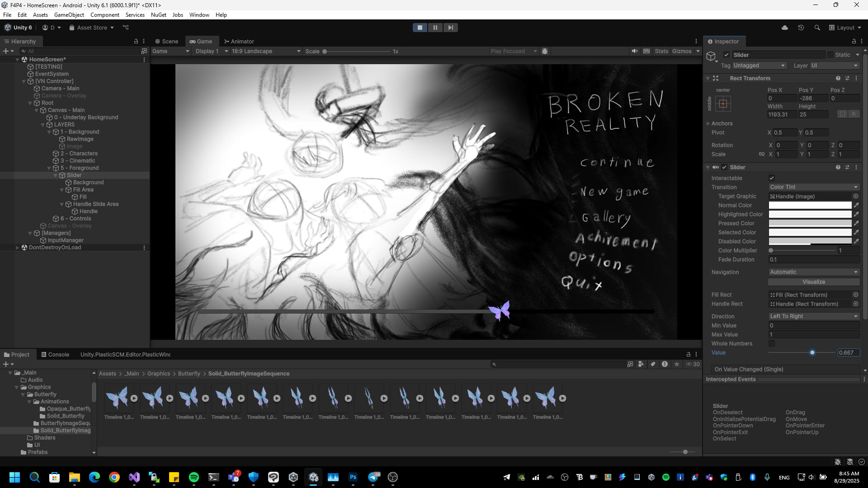Screen dimensions: 868x488
Task: Open the Direction Left To Right dropdown
Action: click(813, 316)
